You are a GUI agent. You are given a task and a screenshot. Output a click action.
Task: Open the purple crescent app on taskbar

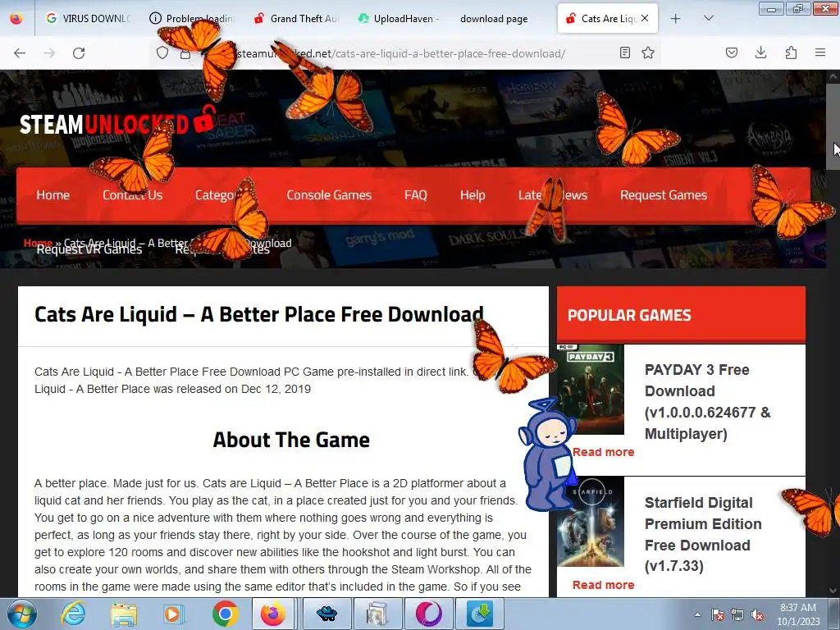tap(428, 614)
